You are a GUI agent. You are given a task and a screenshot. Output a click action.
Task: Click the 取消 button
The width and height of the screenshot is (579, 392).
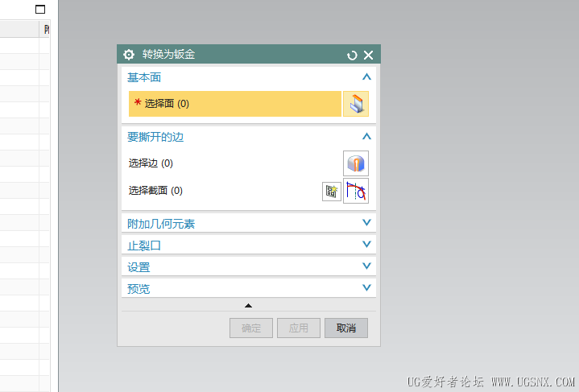click(x=346, y=328)
